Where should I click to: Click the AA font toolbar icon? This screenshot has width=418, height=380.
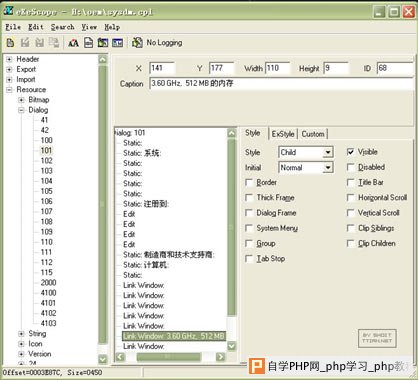click(73, 43)
